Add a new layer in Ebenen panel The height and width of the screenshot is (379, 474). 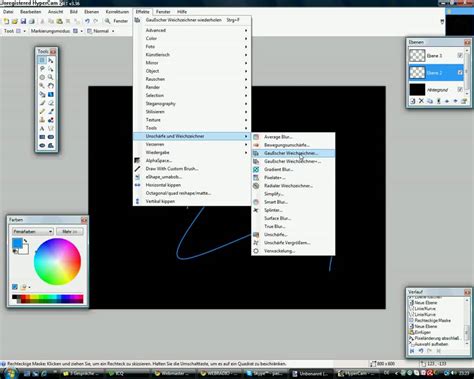413,101
